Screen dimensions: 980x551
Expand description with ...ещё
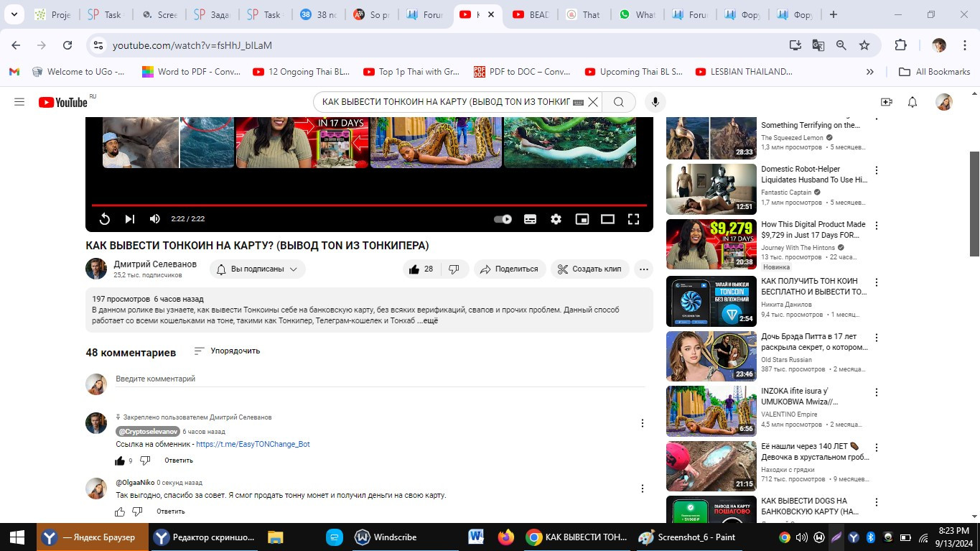pyautogui.click(x=428, y=320)
